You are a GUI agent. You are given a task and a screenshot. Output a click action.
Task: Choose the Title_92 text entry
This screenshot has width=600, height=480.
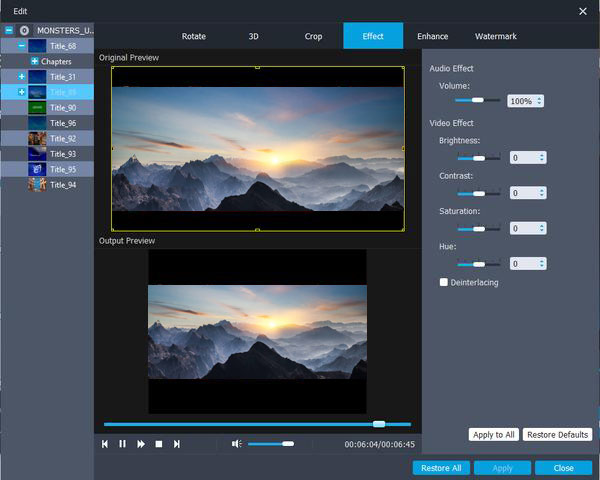(63, 139)
